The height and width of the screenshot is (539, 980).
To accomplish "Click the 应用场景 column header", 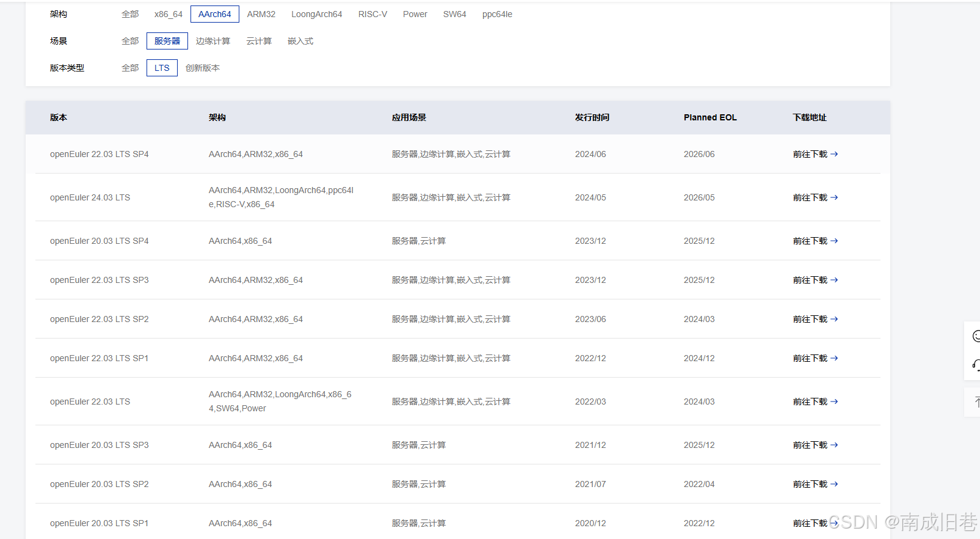I will (409, 117).
